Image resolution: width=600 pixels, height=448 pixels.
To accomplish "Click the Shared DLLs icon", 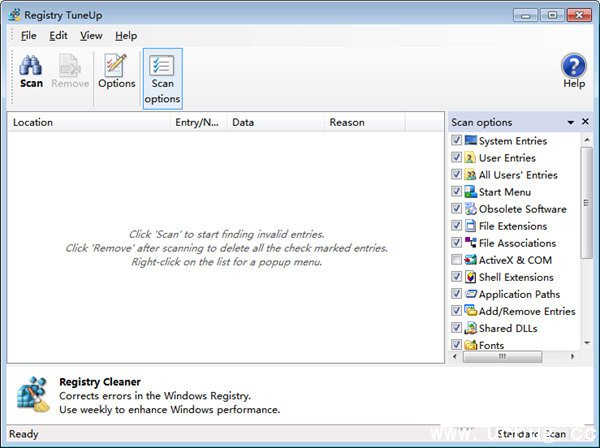I will click(470, 327).
